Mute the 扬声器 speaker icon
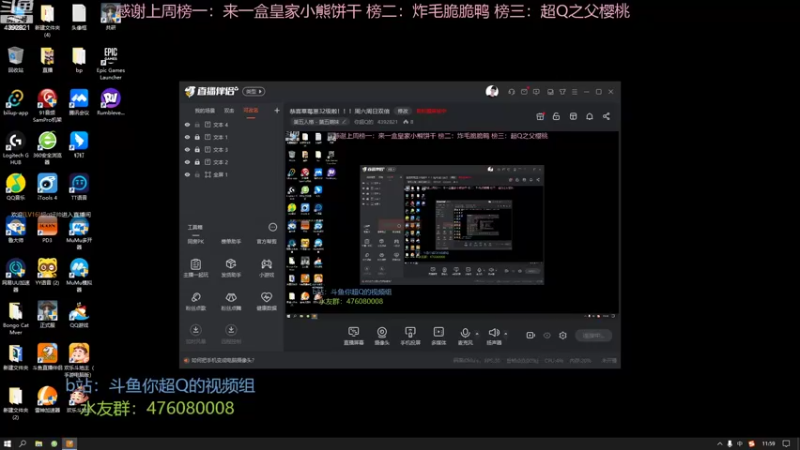Image resolution: width=800 pixels, height=450 pixels. point(493,333)
